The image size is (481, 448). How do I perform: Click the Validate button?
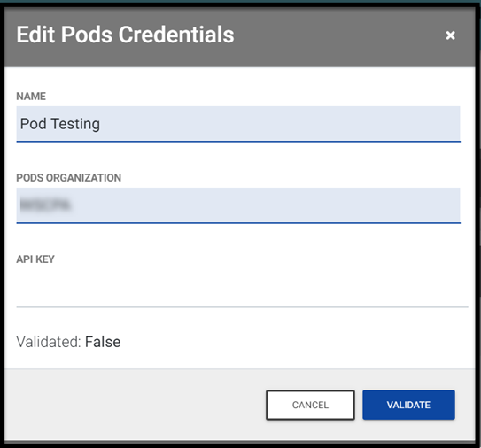(x=408, y=405)
